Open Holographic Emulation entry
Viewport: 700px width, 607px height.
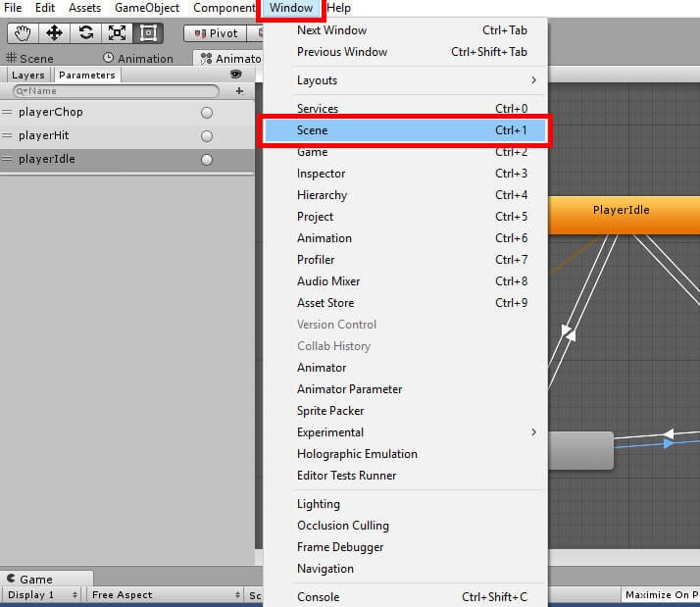point(405,454)
